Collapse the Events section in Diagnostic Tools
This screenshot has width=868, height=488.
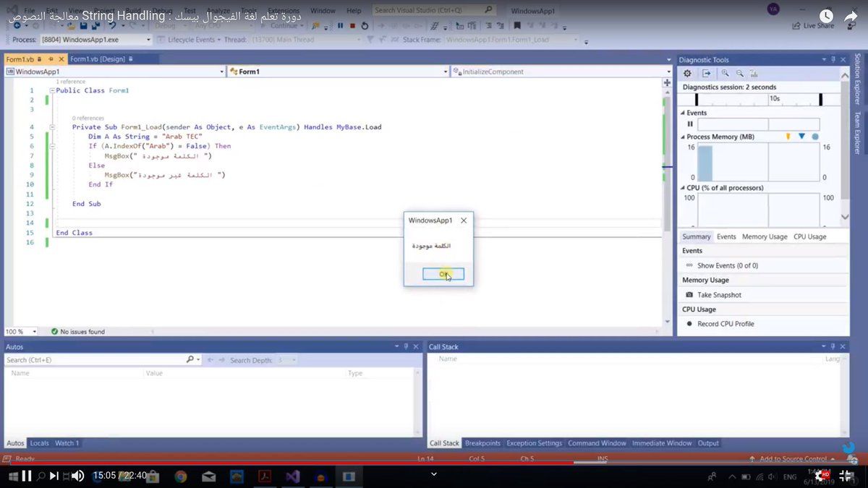coord(682,113)
